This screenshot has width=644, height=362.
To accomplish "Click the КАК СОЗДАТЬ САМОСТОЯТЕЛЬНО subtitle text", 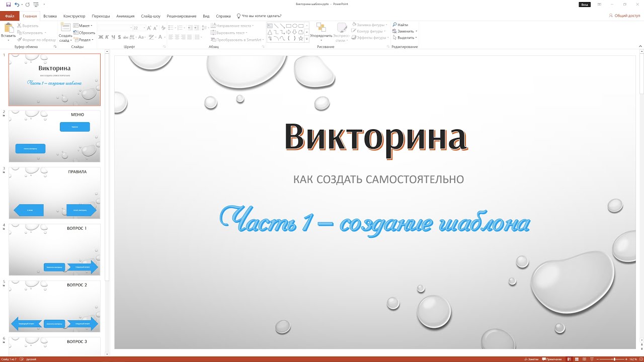I will coord(378,179).
